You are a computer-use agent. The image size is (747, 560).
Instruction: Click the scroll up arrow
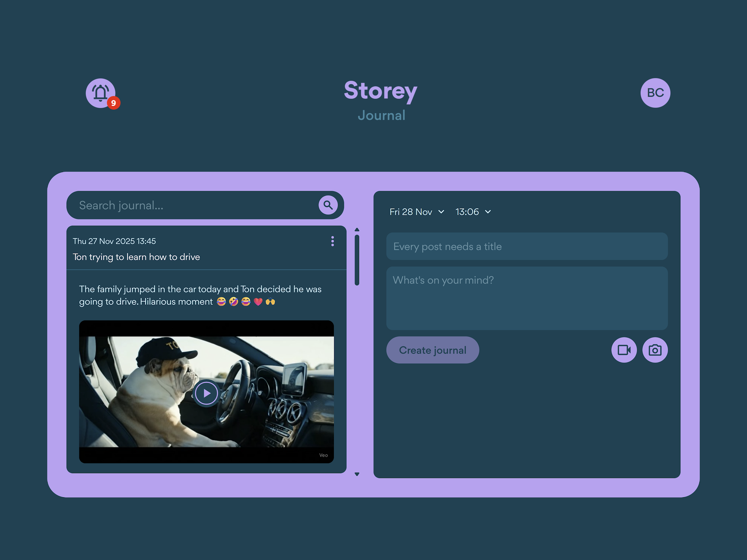pyautogui.click(x=357, y=230)
